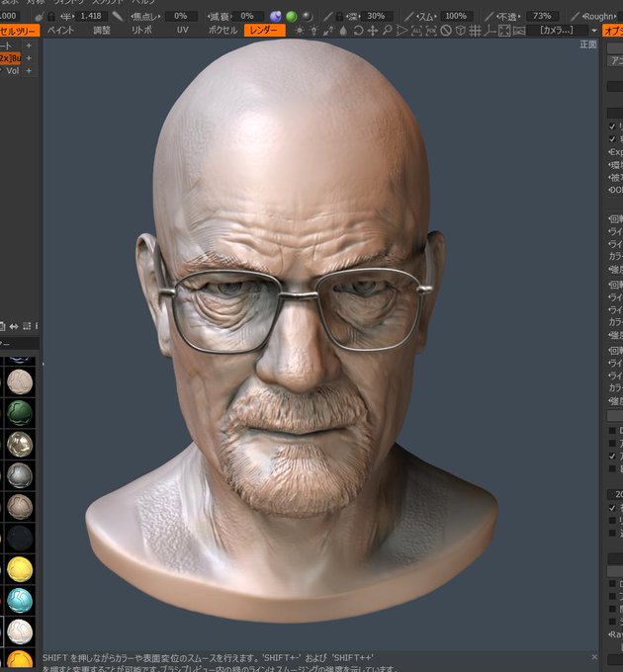Select the black material sphere
Screen dimensions: 623x672
[20, 538]
